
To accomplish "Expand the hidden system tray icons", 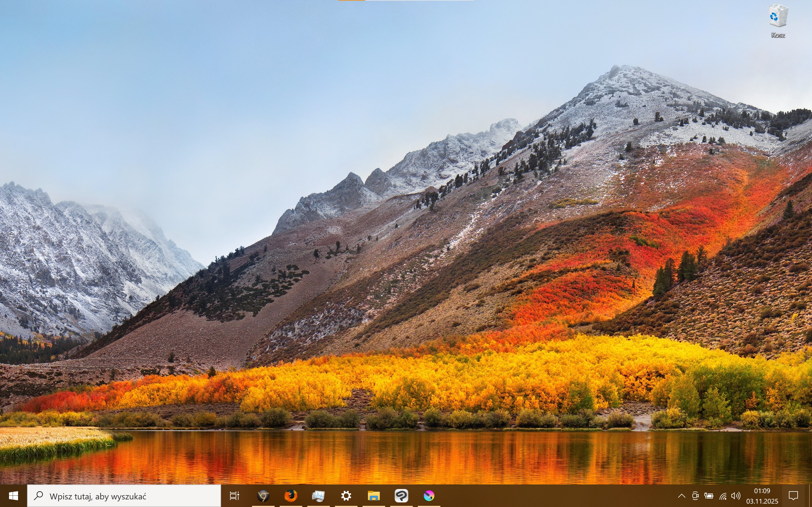I will 681,496.
